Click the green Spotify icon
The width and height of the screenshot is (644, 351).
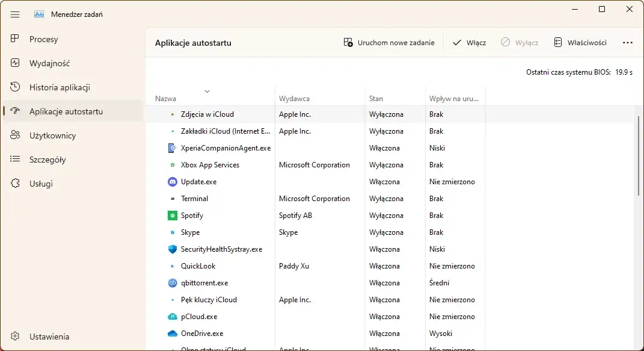(x=173, y=216)
